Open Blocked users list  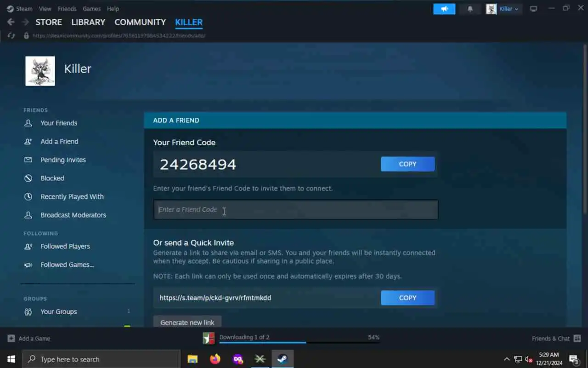pyautogui.click(x=52, y=178)
